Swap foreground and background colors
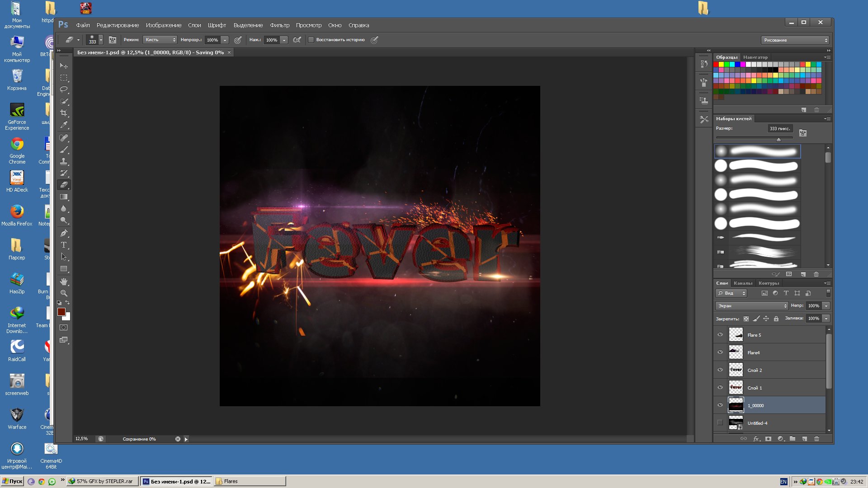 click(x=67, y=302)
